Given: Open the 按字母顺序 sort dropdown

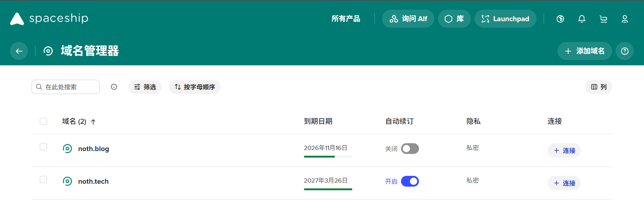Looking at the screenshot, I should click(x=195, y=87).
